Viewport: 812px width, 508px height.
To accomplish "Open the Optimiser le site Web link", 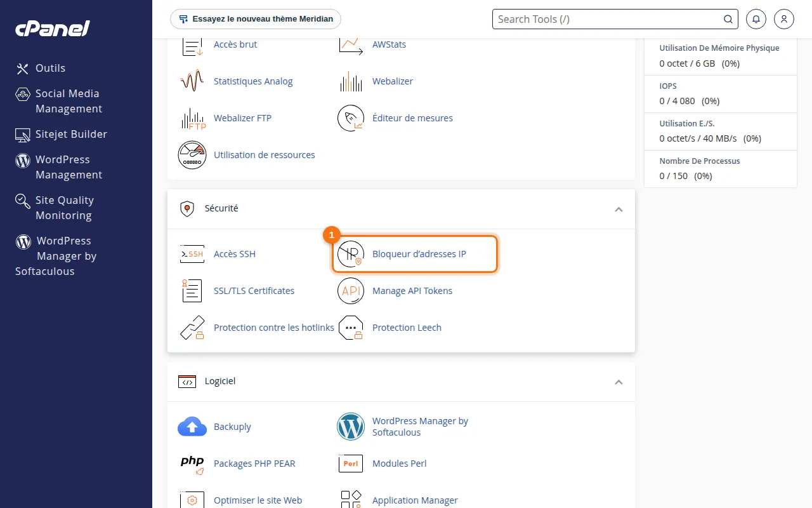I will coord(258,500).
